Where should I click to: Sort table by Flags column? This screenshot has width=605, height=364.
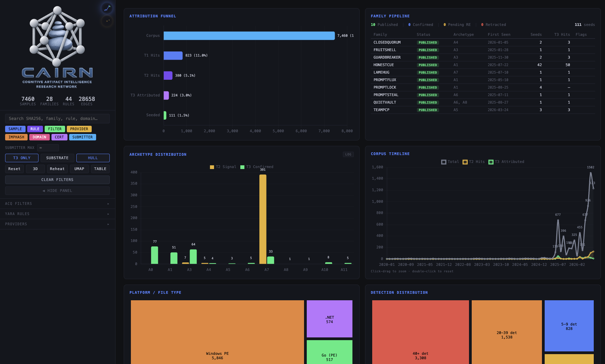click(x=581, y=35)
